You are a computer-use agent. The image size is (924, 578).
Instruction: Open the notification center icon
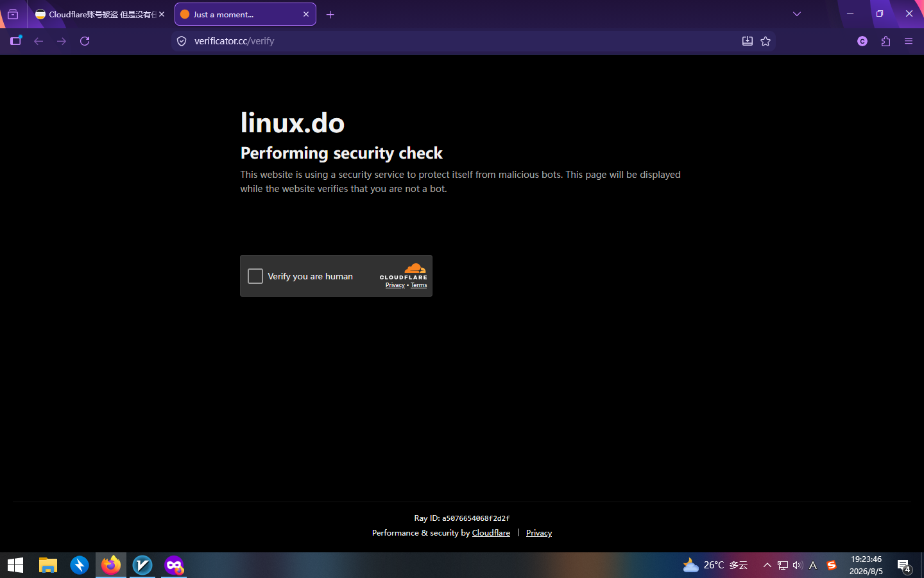click(904, 566)
